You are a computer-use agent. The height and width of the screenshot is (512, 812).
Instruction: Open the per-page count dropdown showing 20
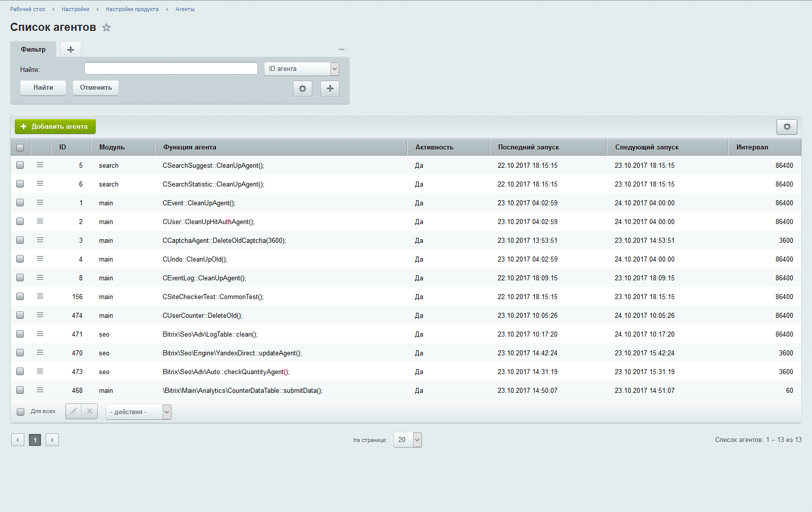408,440
